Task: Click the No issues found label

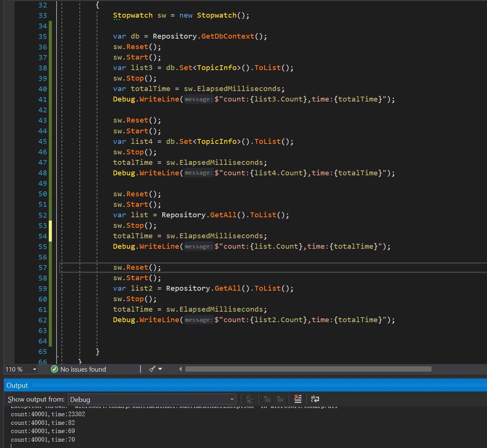Action: 83,369
